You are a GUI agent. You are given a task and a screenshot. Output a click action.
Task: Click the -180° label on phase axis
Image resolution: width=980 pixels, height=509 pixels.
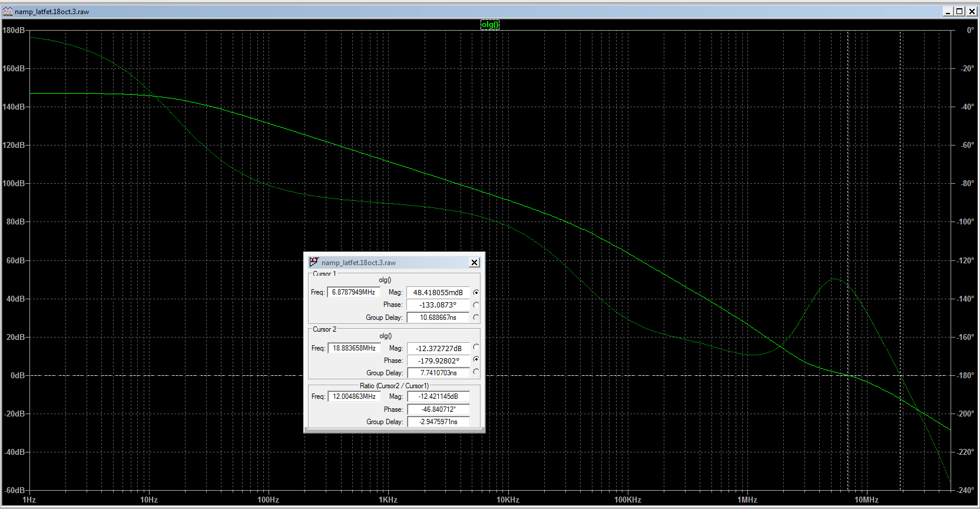tap(966, 375)
